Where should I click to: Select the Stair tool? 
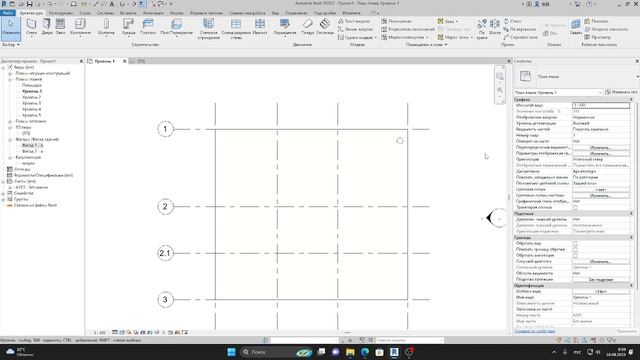coord(325,27)
